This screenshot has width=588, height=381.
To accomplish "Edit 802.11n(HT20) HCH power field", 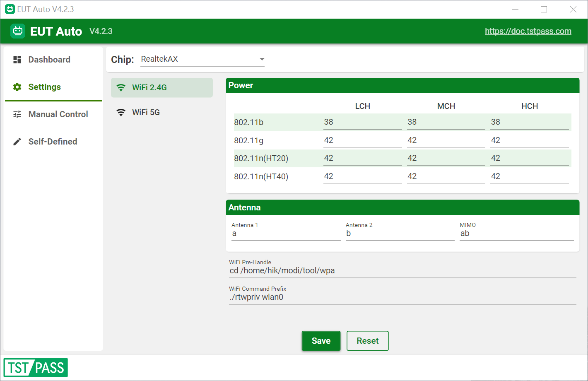I will pos(529,158).
